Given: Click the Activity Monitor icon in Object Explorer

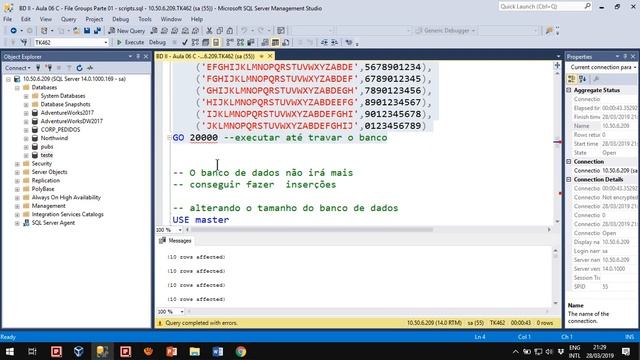Looking at the screenshot, I should tap(90, 68).
